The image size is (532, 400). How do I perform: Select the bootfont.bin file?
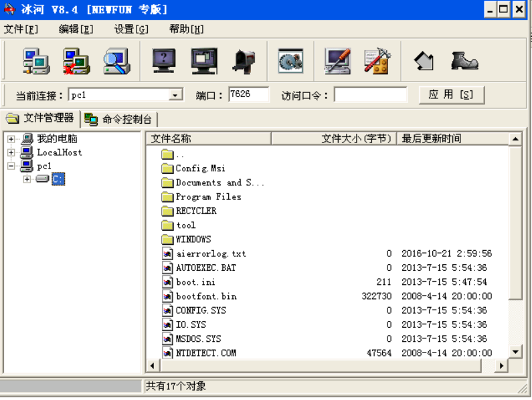coord(199,296)
